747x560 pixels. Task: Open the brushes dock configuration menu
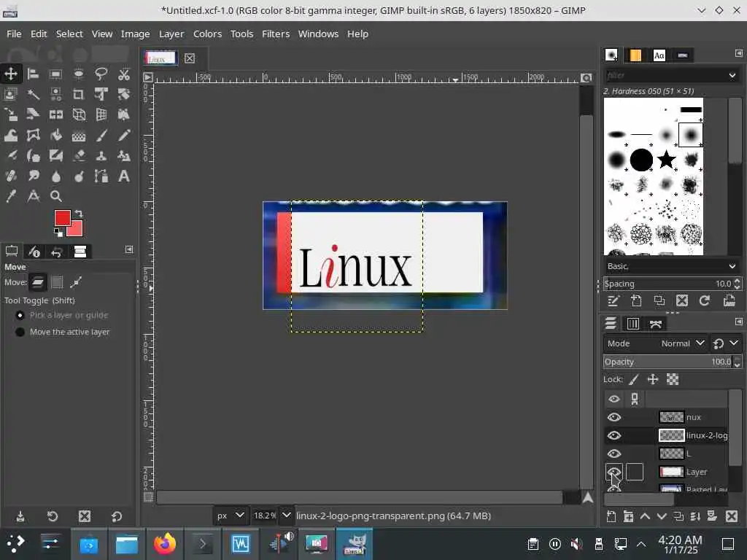tap(738, 53)
